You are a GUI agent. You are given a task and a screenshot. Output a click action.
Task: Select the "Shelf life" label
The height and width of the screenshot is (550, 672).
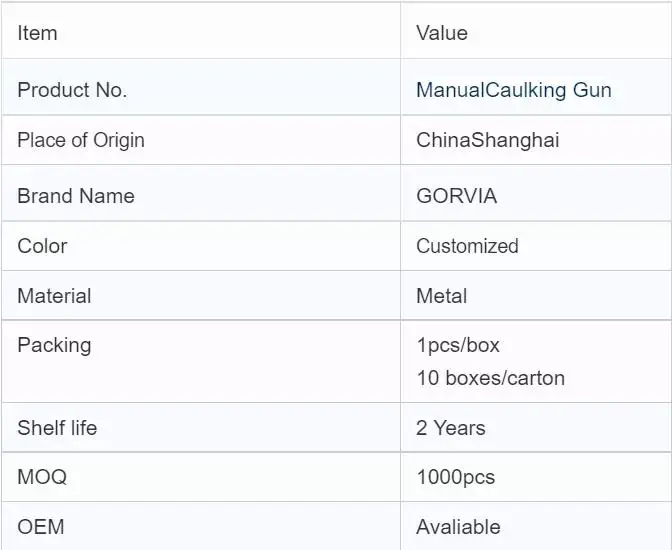click(x=57, y=428)
